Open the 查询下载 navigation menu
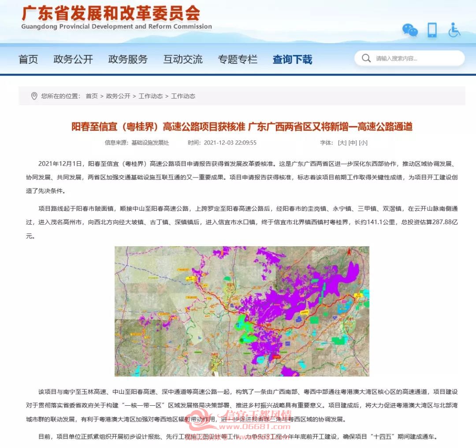This screenshot has height=448, width=476. (292, 59)
